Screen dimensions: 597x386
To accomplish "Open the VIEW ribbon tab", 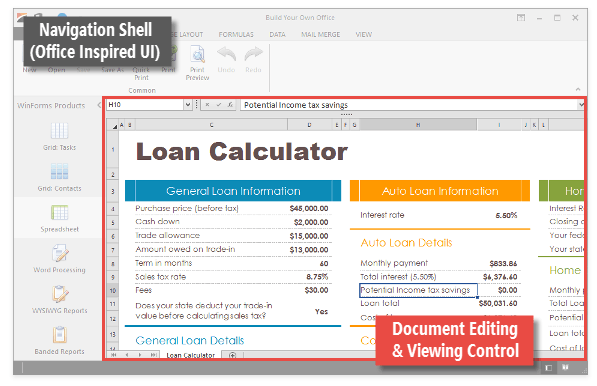I will pyautogui.click(x=364, y=35).
